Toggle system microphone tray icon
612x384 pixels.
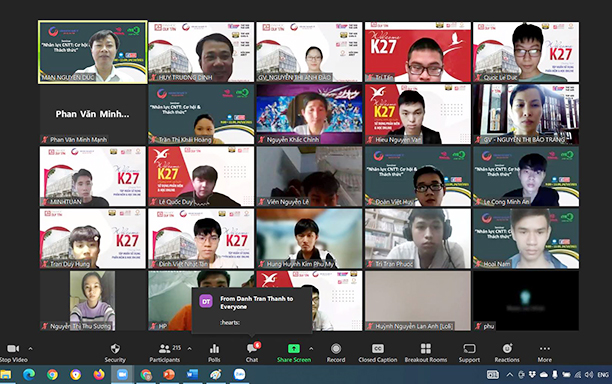tap(555, 375)
